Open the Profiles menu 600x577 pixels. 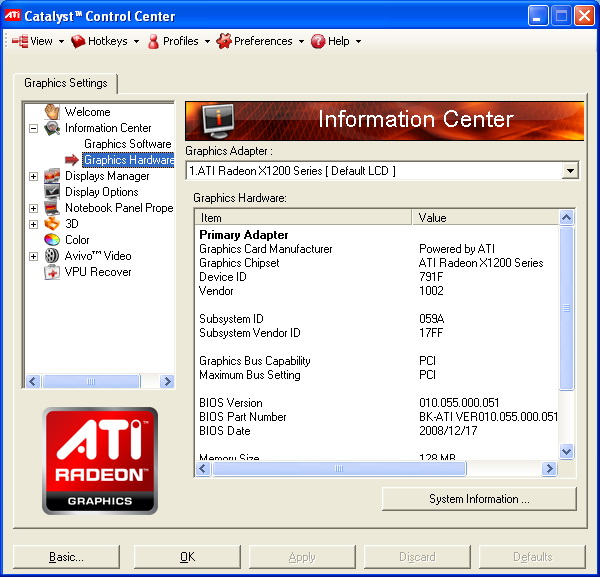click(x=179, y=41)
